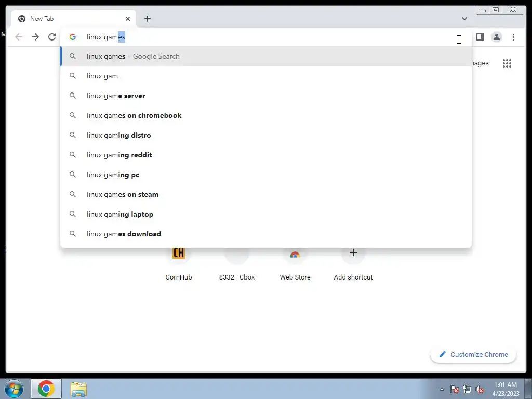Screen dimensions: 532x399
Task: Click the browser Back arrow button
Action: click(x=19, y=37)
